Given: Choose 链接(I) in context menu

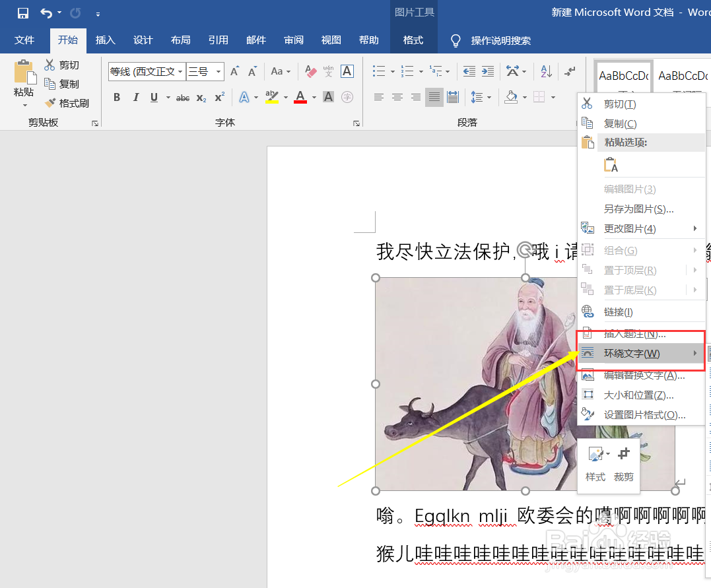Looking at the screenshot, I should pyautogui.click(x=641, y=312).
